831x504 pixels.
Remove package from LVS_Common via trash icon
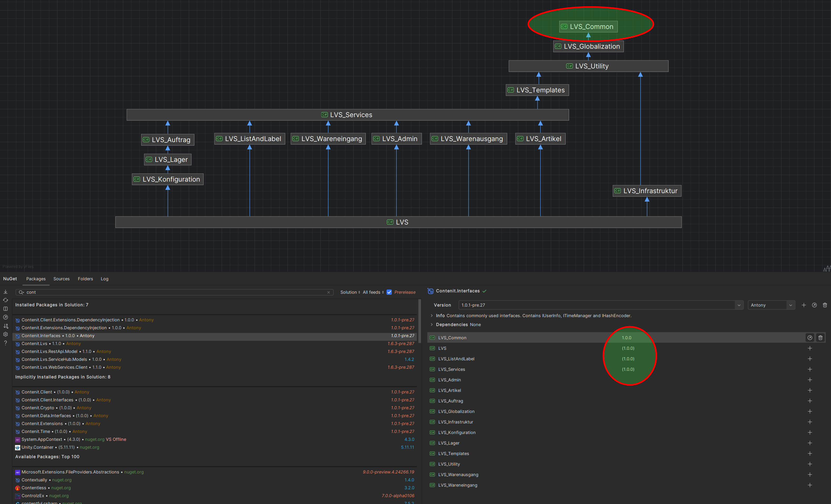820,337
